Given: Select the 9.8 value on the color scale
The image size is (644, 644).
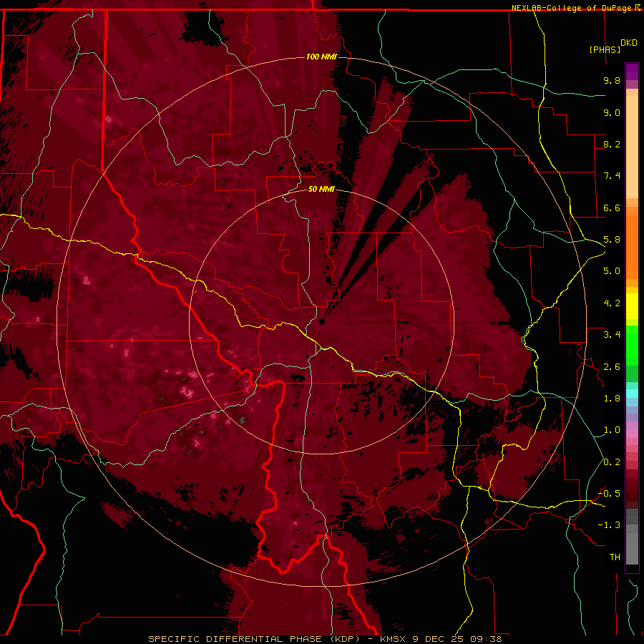Looking at the screenshot, I should click(x=612, y=80).
